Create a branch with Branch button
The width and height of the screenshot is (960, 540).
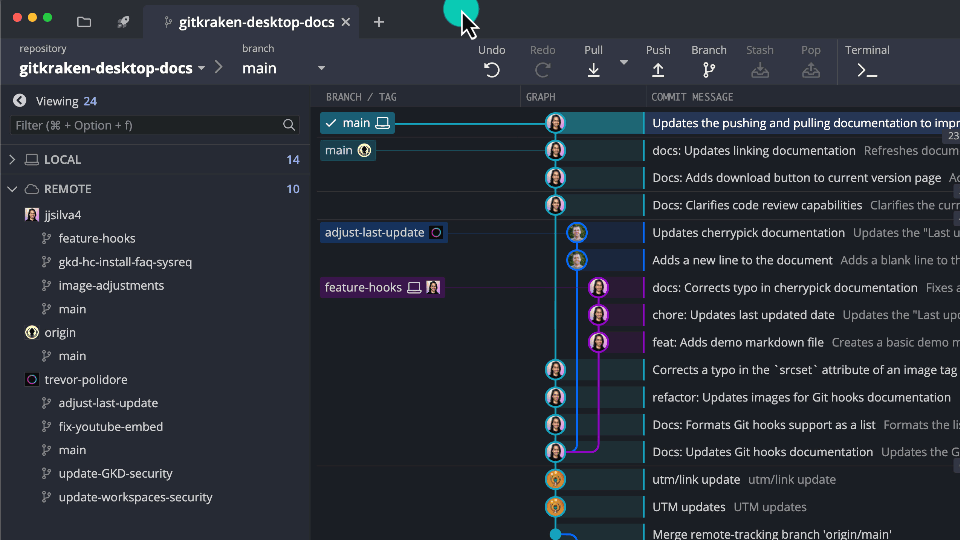point(709,62)
